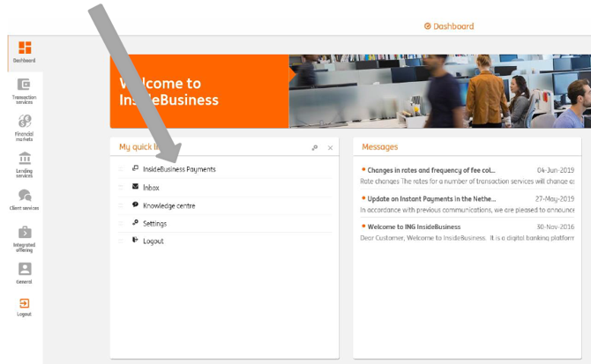This screenshot has height=364, width=591.
Task: Open Transaction services in the sidebar
Action: point(25,89)
